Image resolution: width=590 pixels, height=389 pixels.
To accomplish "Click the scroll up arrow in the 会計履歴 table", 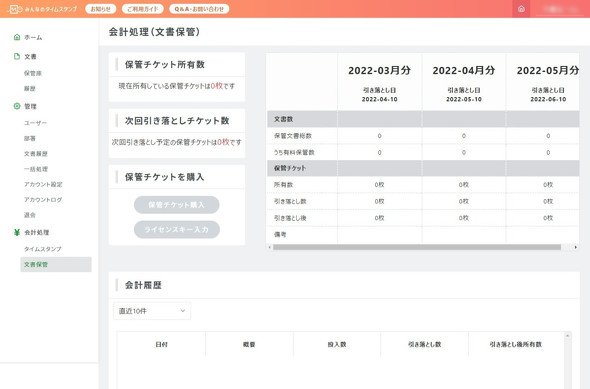I will pyautogui.click(x=567, y=336).
